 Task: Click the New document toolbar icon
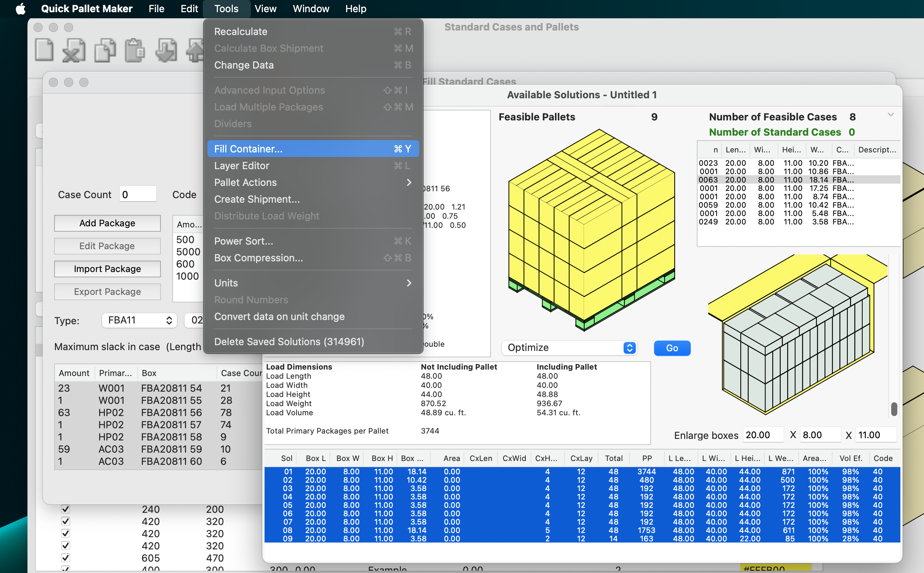coord(44,50)
